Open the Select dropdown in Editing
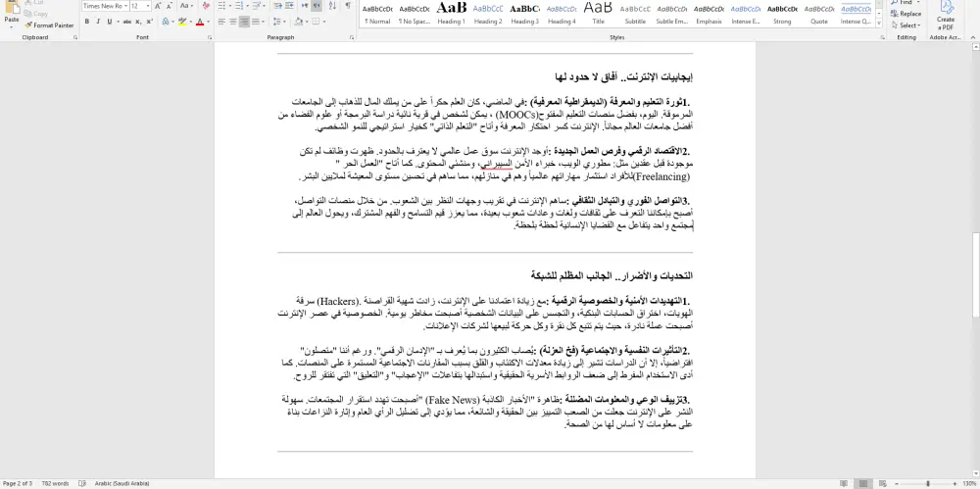Viewport: 980px width, 489px height. [x=906, y=25]
